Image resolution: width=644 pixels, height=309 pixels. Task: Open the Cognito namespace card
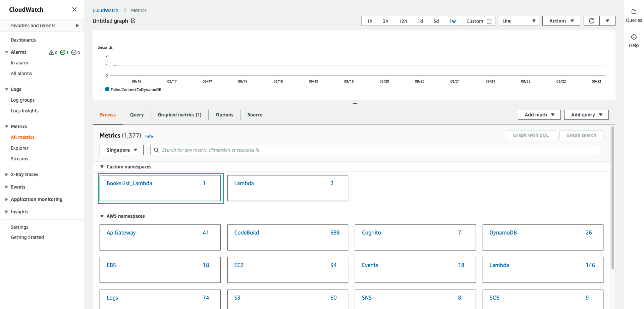(415, 238)
